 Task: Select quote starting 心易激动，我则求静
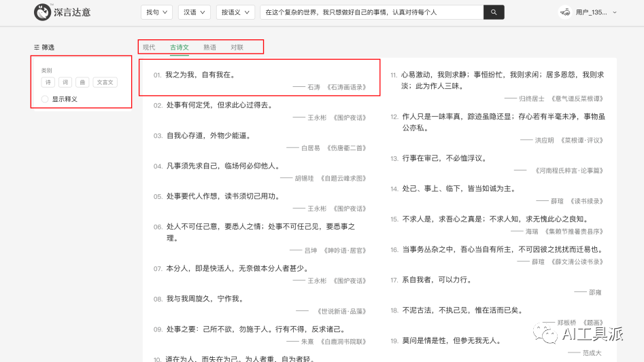503,80
